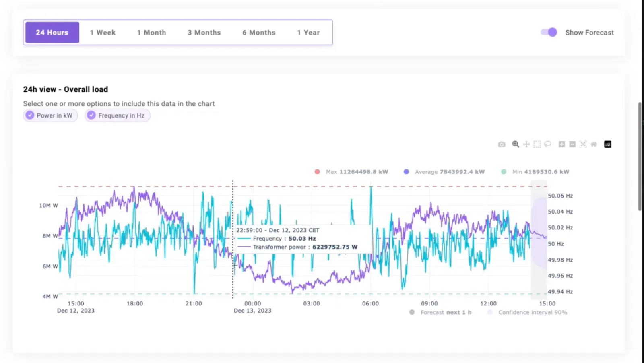644x363 pixels.
Task: Toggle the Max legend entry
Action: pyautogui.click(x=351, y=171)
